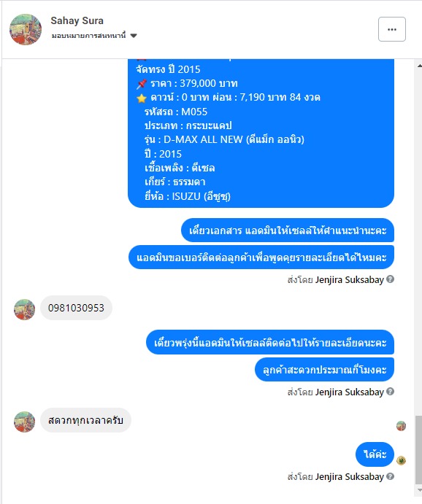Click help icon beside second Jenjira Suksabay label
Viewport: 422px width, 504px height.
[x=390, y=392]
